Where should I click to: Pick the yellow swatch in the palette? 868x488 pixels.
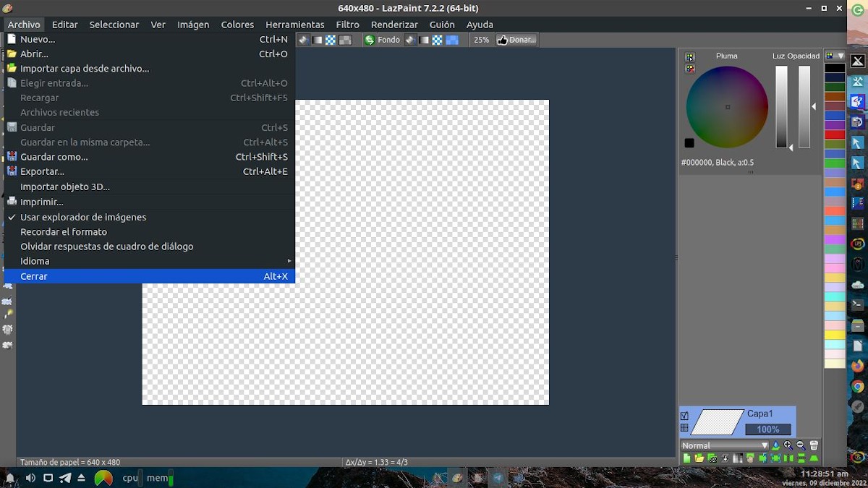coord(835,335)
